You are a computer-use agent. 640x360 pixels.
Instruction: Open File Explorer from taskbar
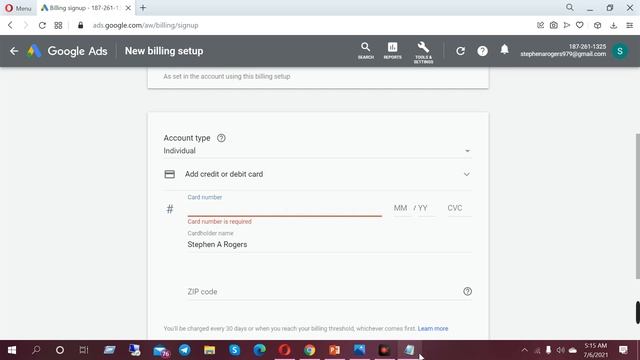(209, 350)
